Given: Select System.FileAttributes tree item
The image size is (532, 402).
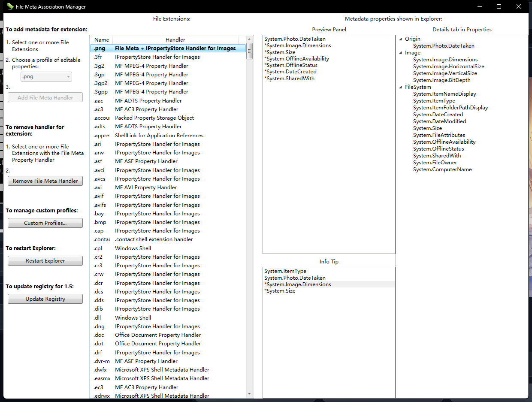Looking at the screenshot, I should (439, 135).
